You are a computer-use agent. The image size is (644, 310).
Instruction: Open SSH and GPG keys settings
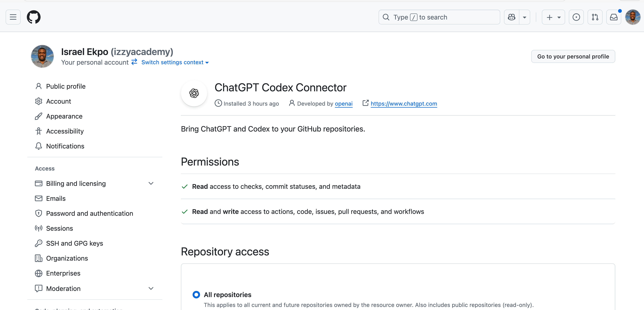click(74, 243)
